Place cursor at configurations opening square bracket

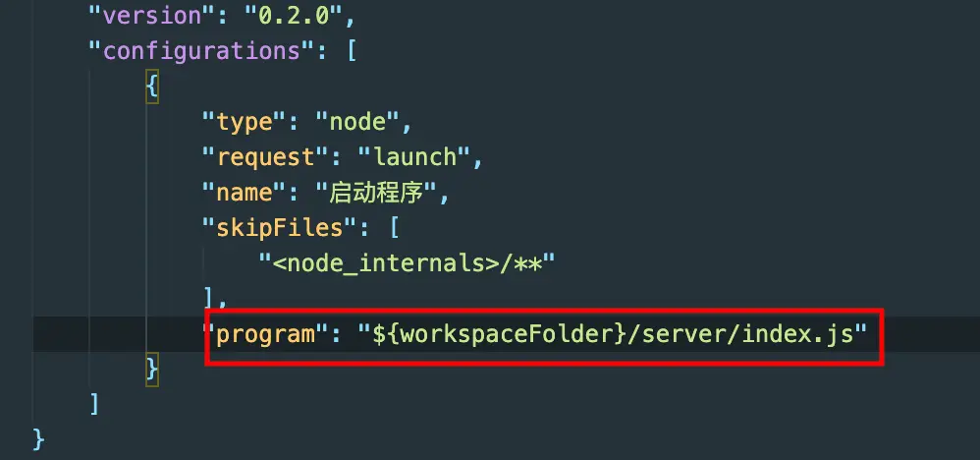(x=351, y=50)
